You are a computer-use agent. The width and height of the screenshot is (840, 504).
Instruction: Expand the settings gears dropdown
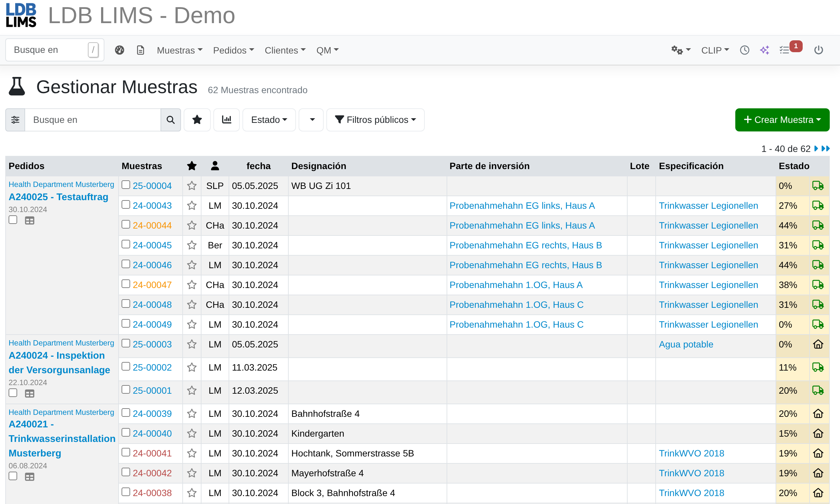pos(681,50)
